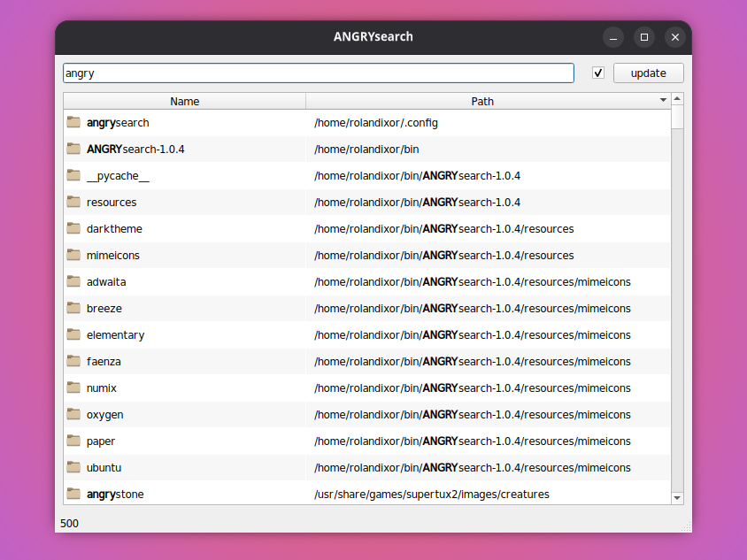Click the folder icon next to breeze
Image resolution: width=747 pixels, height=560 pixels.
[x=73, y=308]
